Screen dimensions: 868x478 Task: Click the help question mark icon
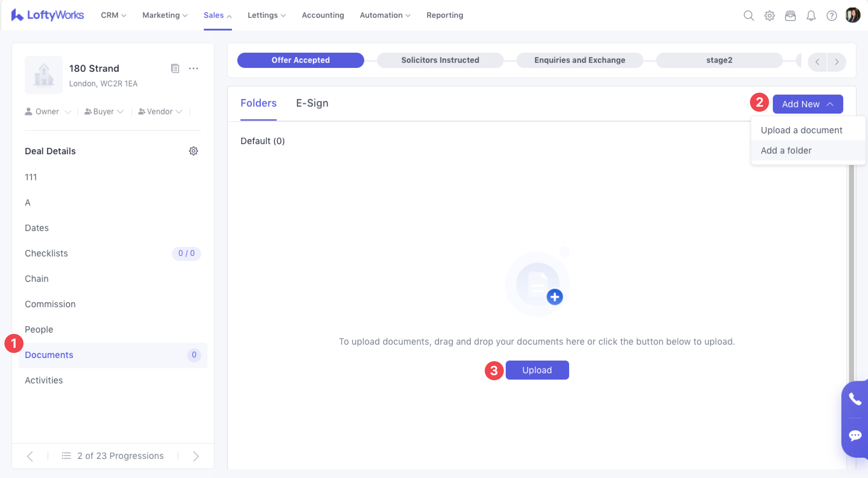[x=831, y=16]
